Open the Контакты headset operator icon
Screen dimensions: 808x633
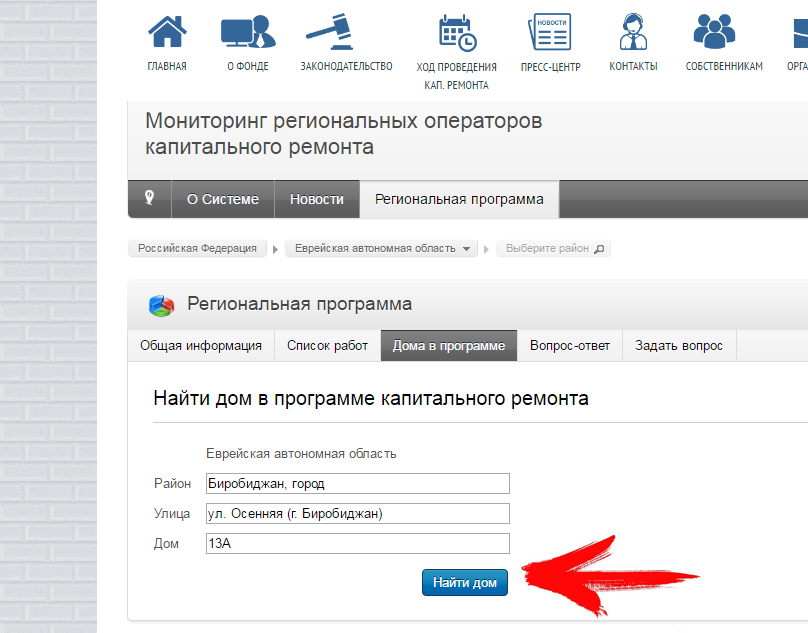point(633,32)
